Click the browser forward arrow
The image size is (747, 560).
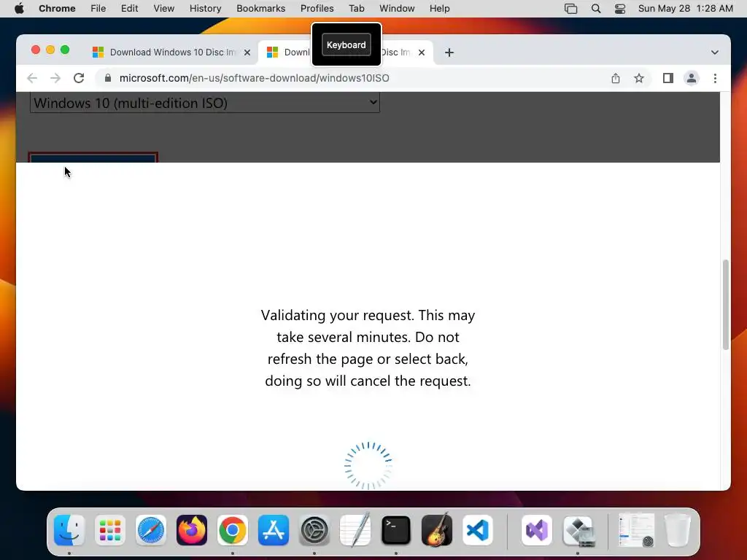(x=55, y=78)
